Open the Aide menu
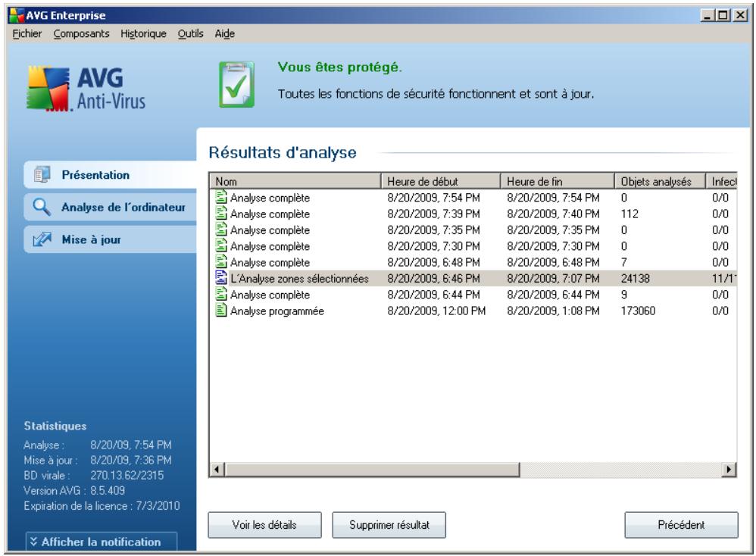This screenshot has height=556, width=756. pos(225,34)
